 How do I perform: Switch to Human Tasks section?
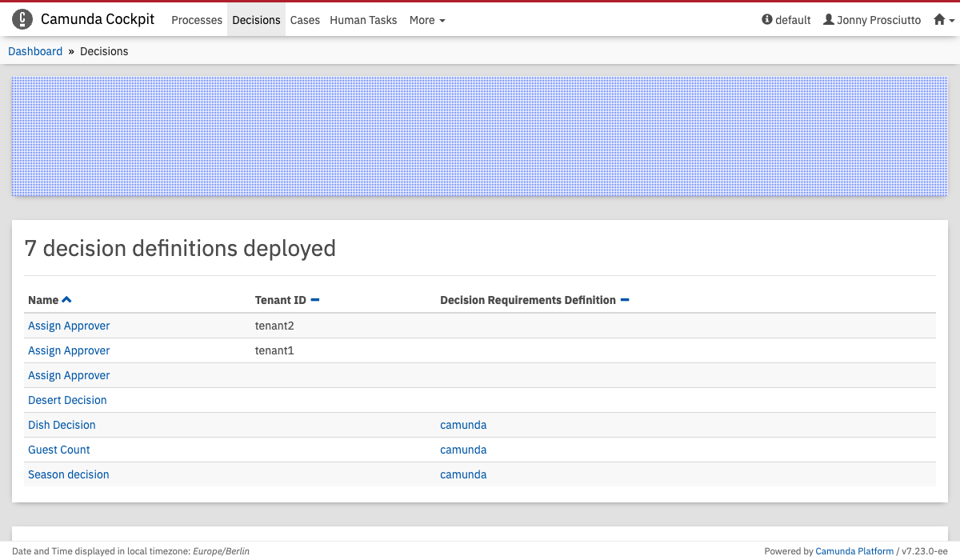pos(363,20)
